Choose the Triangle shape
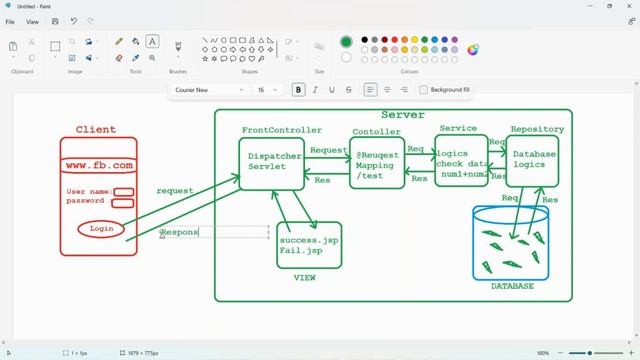Viewport: 640px width, 360px height. pos(261,40)
